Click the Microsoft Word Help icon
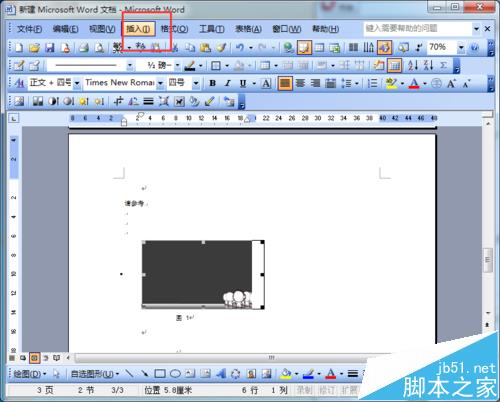 pyautogui.click(x=474, y=48)
